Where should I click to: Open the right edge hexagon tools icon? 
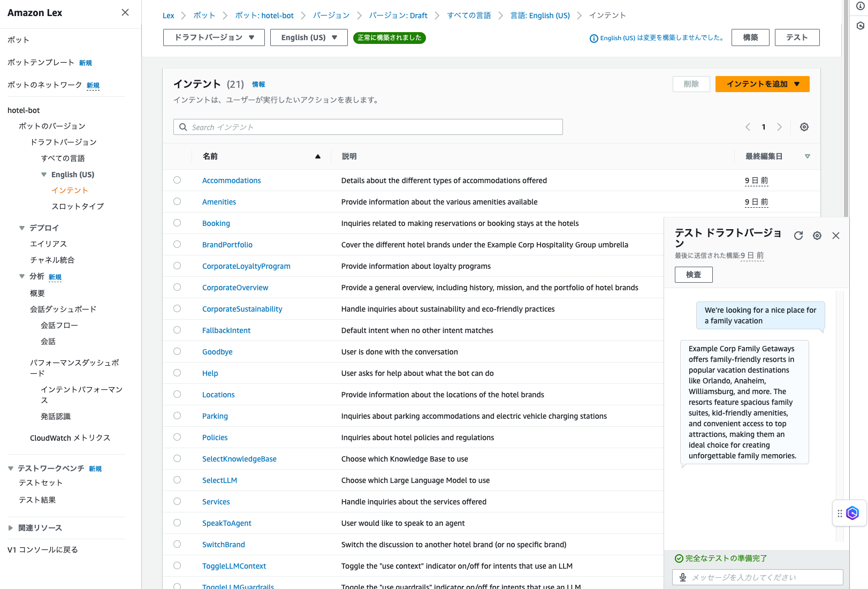861,26
